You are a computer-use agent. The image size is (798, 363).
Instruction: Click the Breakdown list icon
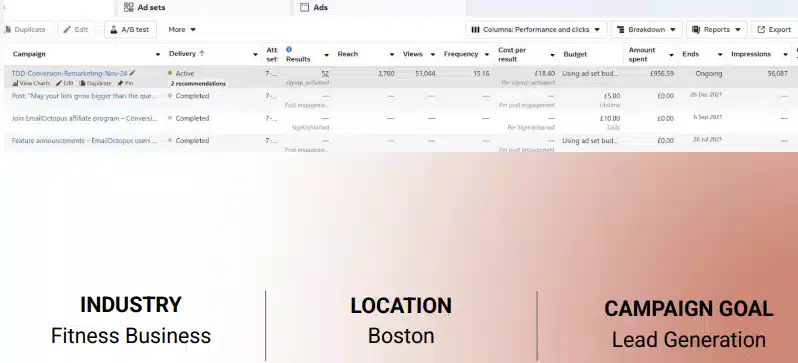(620, 30)
